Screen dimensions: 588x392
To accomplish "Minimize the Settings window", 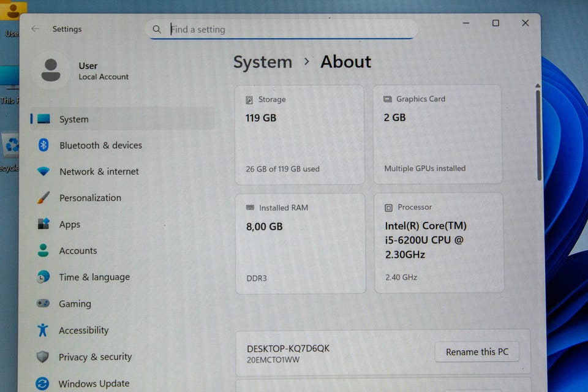I will click(x=466, y=23).
